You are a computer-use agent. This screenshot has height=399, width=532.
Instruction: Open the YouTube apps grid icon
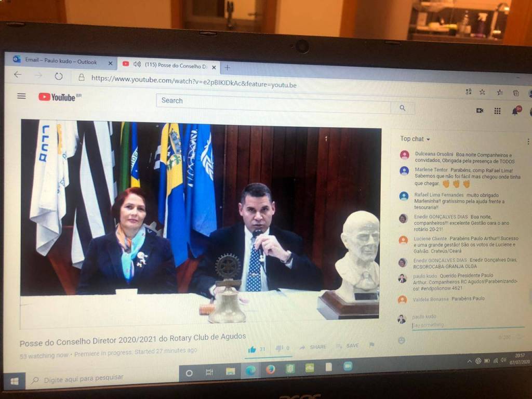[x=497, y=111]
